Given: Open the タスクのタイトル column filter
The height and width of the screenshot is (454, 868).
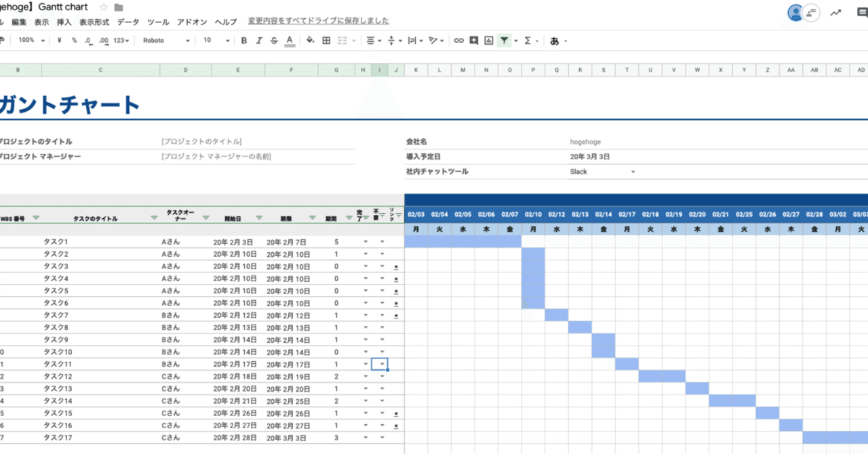Looking at the screenshot, I should pos(154,218).
